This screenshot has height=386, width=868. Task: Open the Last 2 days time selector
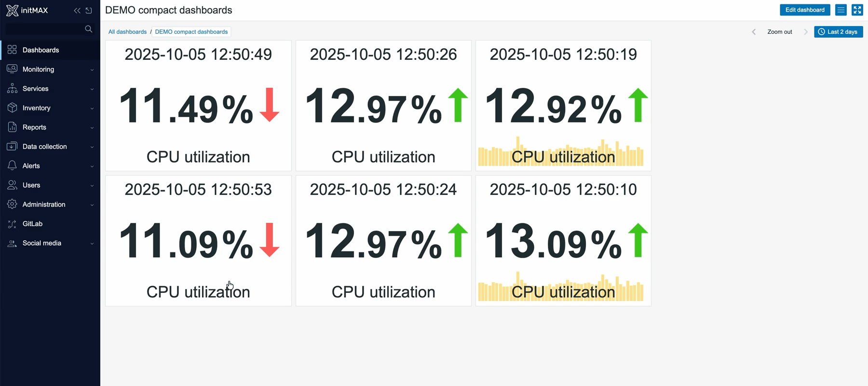pos(838,32)
